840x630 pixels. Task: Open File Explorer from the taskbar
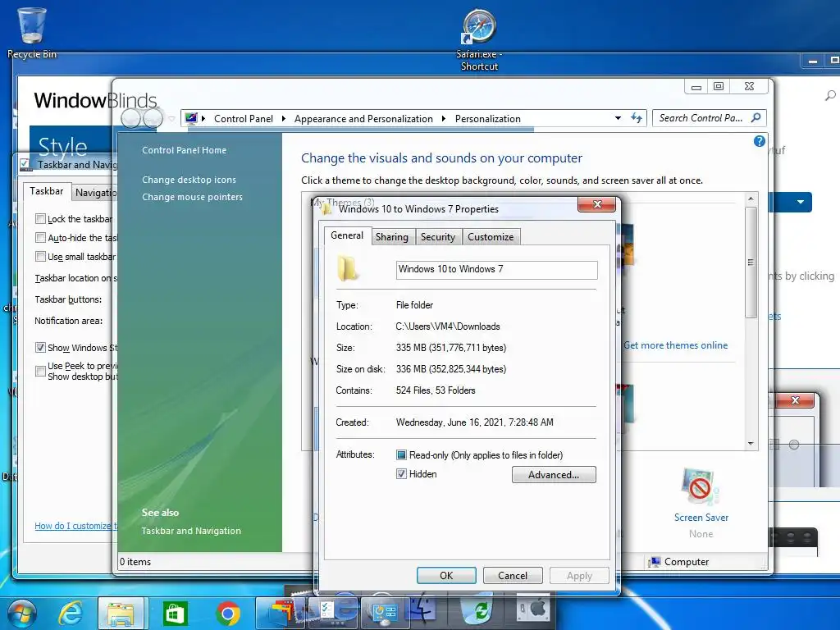pyautogui.click(x=121, y=613)
